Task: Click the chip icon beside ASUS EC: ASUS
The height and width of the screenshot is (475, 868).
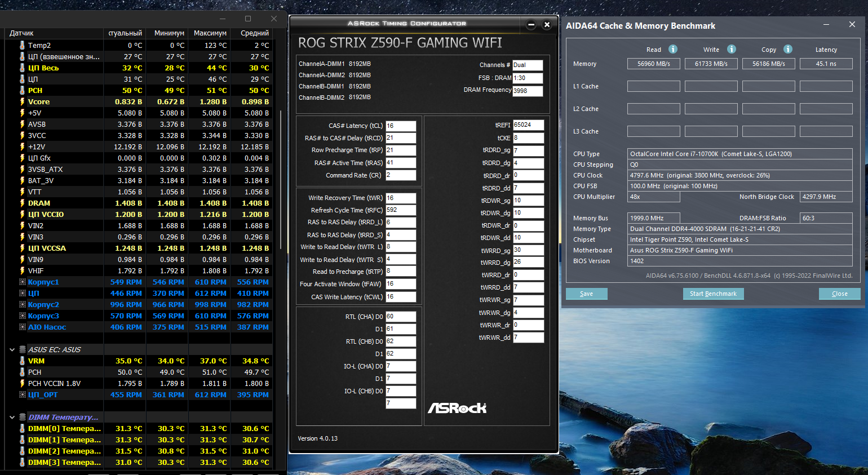Action: [x=22, y=349]
